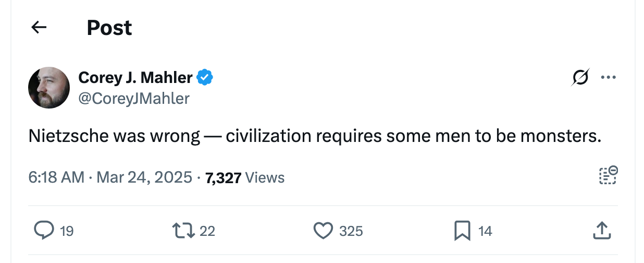Click the dashed-box icon right of Views
644x263 pixels.
(608, 175)
